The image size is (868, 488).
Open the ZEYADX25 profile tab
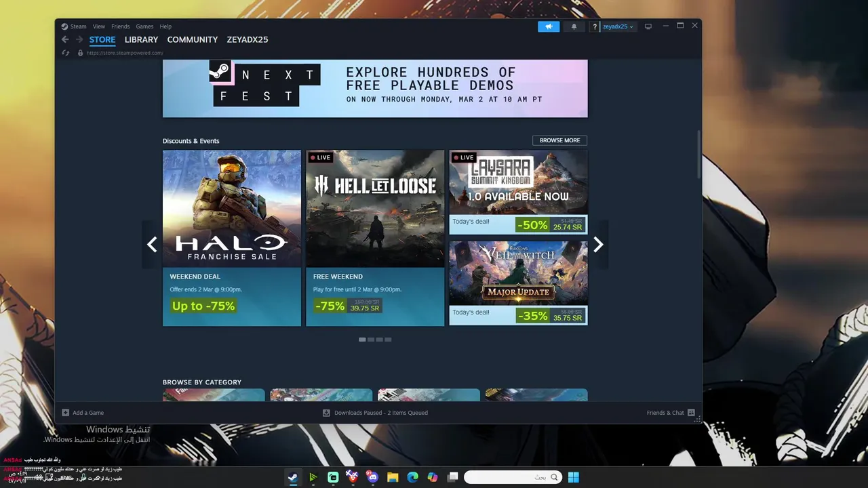[x=248, y=39]
